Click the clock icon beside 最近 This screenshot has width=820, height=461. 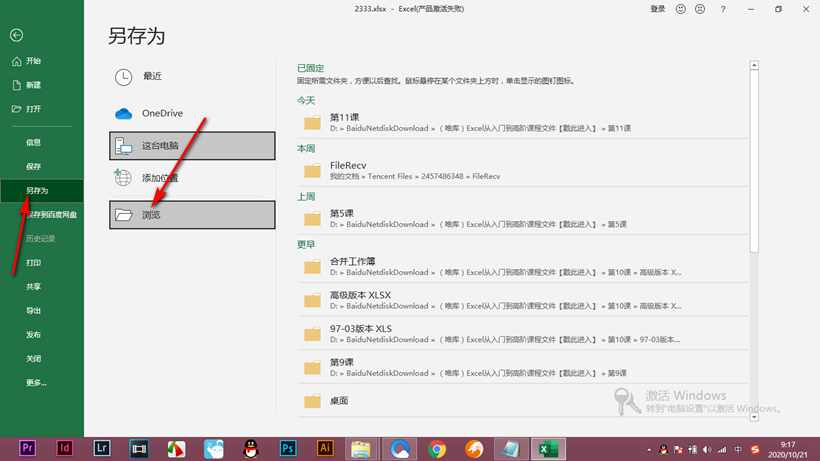[x=123, y=77]
